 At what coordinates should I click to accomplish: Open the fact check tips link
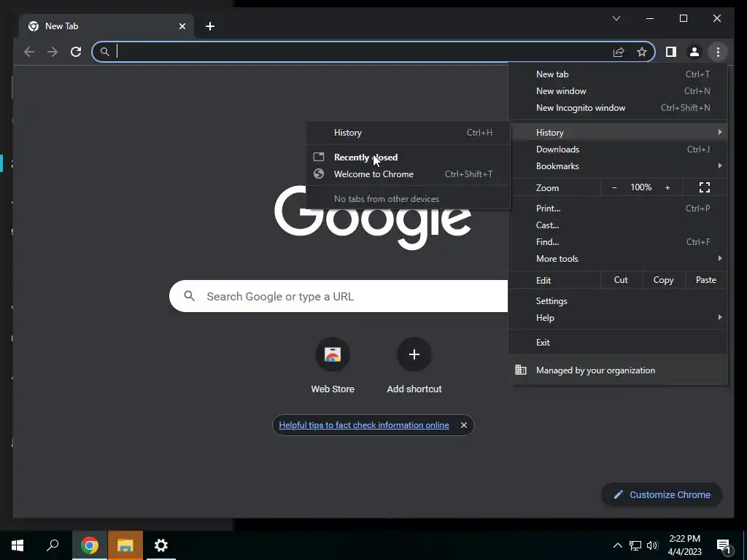pos(363,425)
